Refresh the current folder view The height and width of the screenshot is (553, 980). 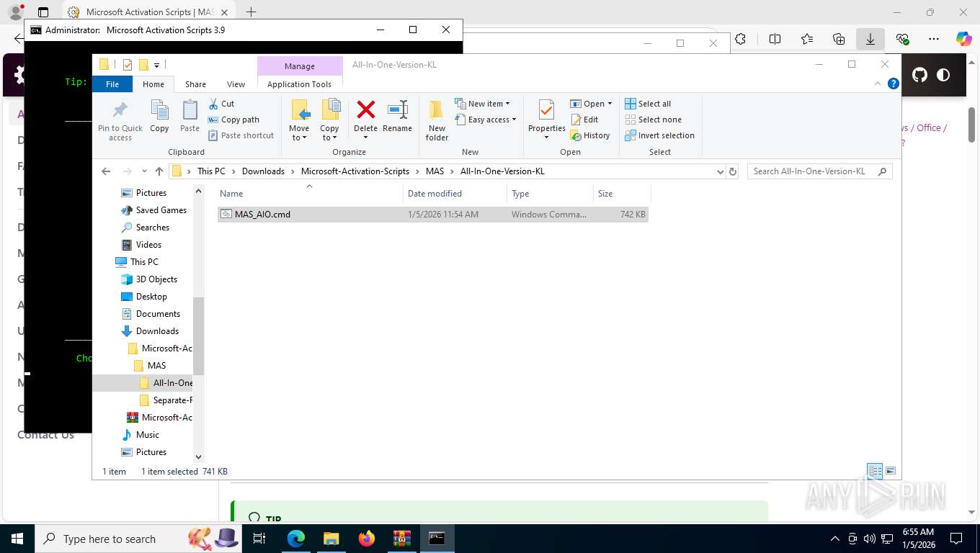point(734,171)
